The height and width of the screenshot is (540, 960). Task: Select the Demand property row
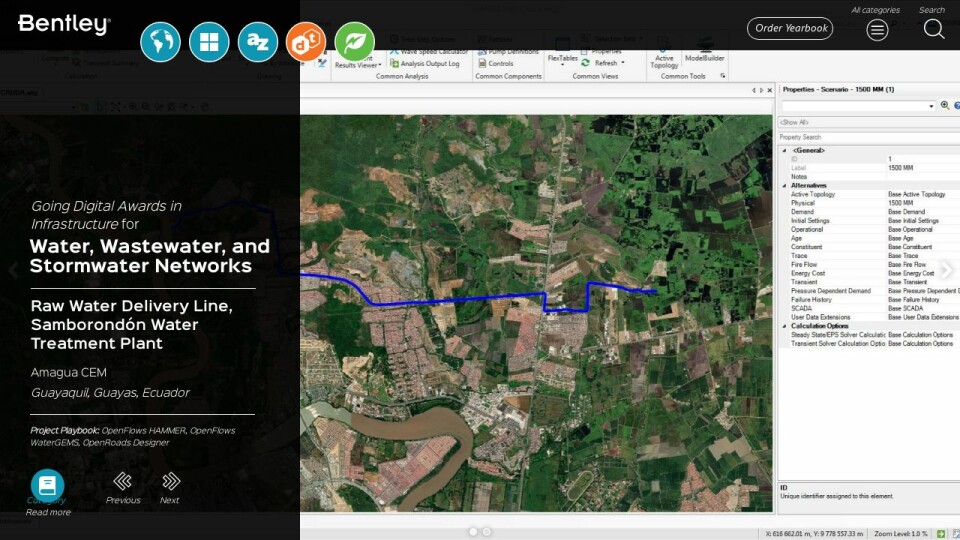(x=869, y=212)
